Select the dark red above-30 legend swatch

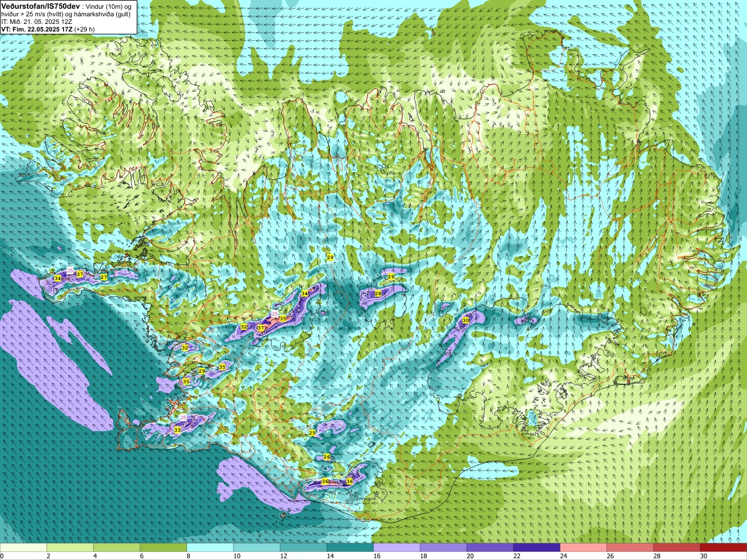[724, 548]
